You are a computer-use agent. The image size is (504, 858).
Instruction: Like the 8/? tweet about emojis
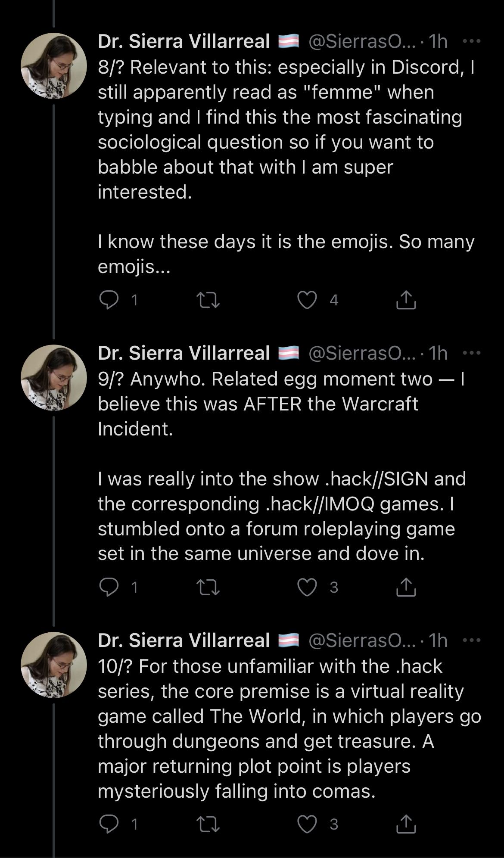point(307,300)
